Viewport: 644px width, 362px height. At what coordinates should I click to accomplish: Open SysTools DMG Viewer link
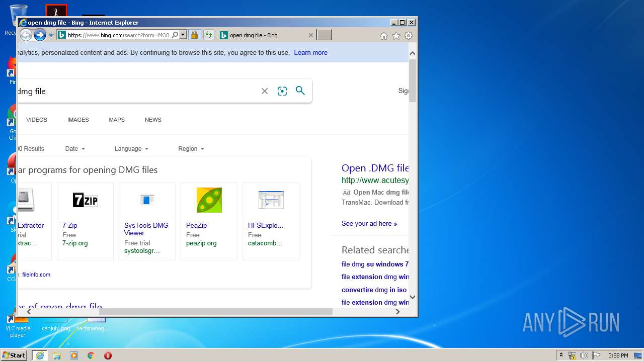[146, 229]
